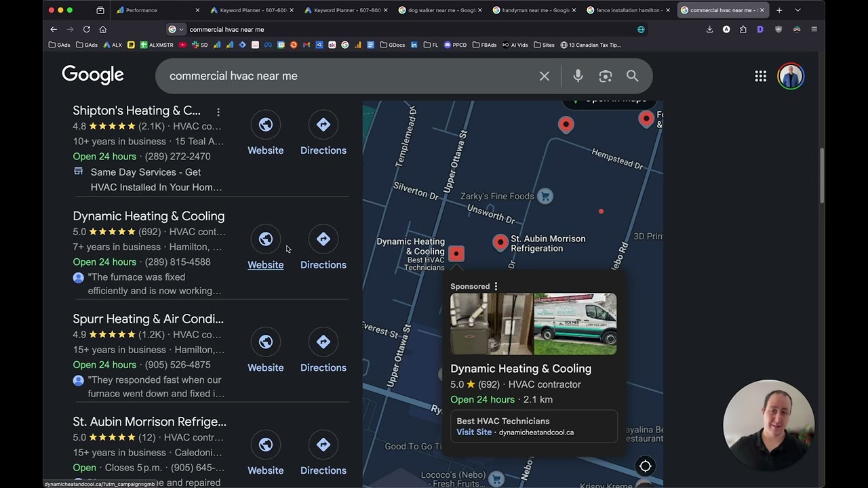Open Dynamic Heating & Cooling listing title
Viewport: 868px width, 488px height.
149,216
